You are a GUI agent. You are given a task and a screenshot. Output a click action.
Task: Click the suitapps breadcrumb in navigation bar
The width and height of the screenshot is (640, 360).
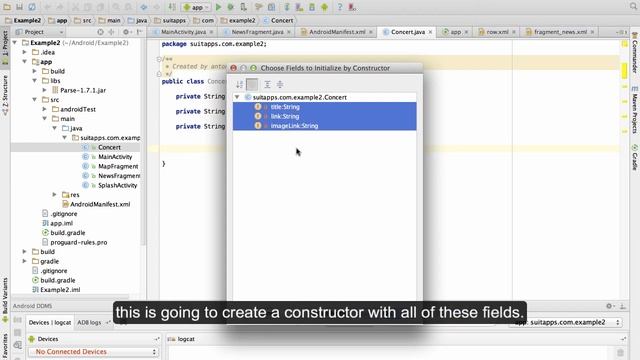point(170,20)
